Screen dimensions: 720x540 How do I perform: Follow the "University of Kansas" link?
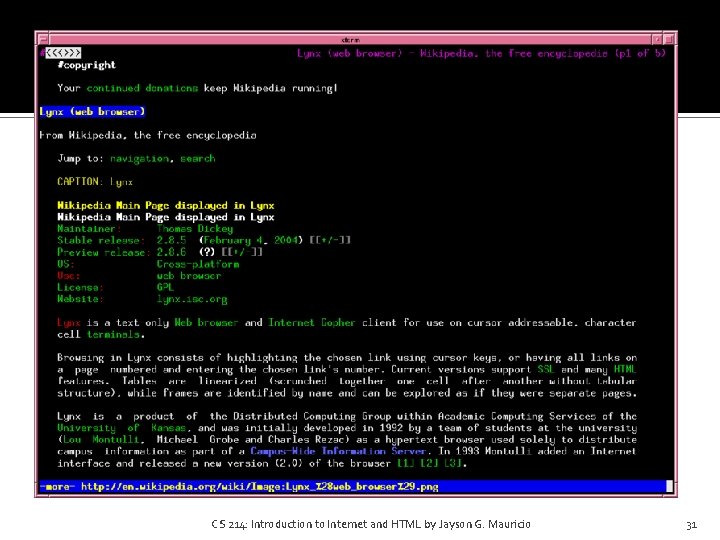click(122, 428)
